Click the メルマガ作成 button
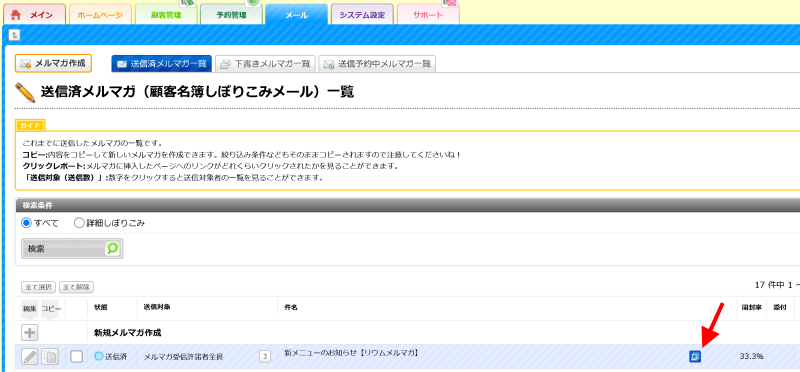This screenshot has height=372, width=800. [54, 64]
